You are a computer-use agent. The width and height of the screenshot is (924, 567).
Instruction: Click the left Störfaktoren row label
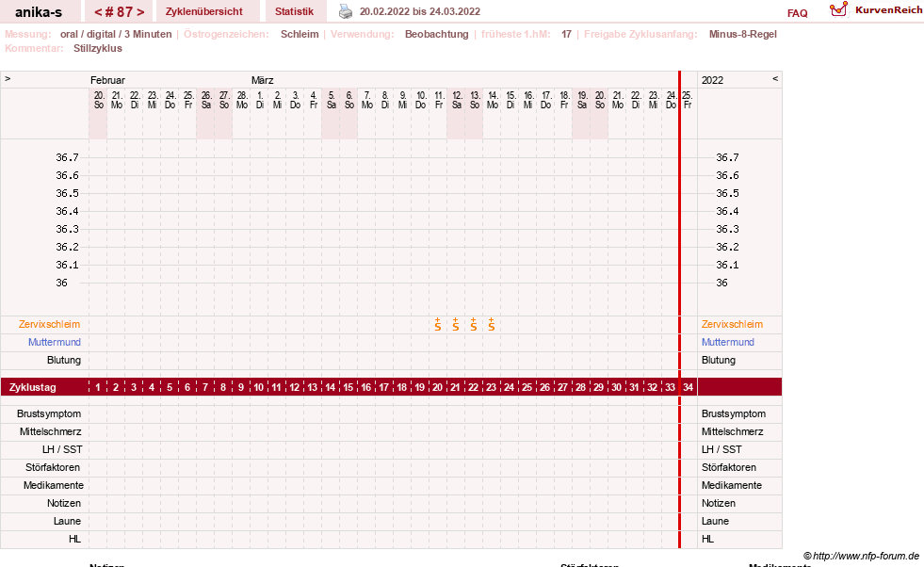(x=53, y=467)
